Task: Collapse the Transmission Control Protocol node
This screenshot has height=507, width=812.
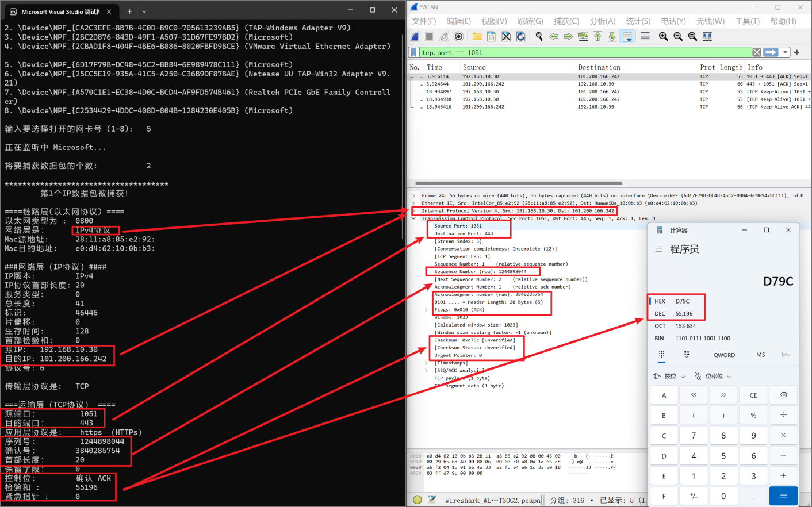Action: (x=413, y=218)
